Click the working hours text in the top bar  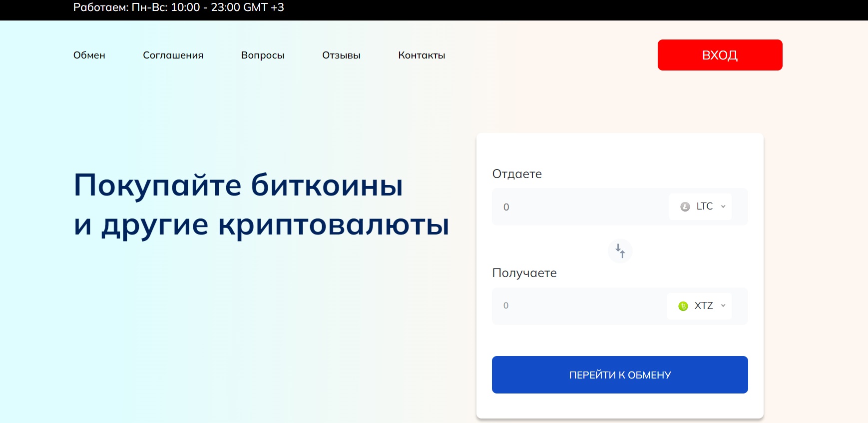pyautogui.click(x=179, y=7)
